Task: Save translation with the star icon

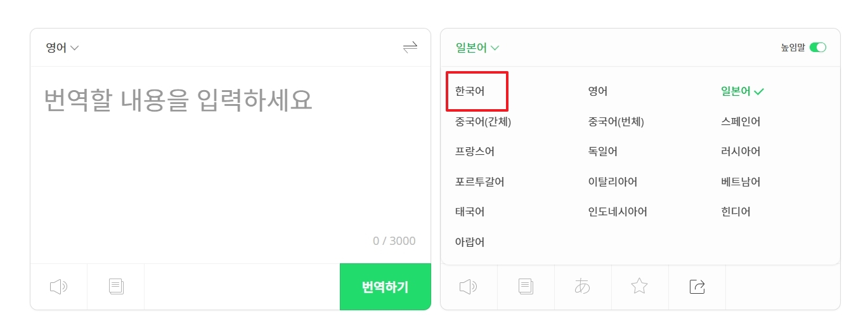Action: pos(640,287)
